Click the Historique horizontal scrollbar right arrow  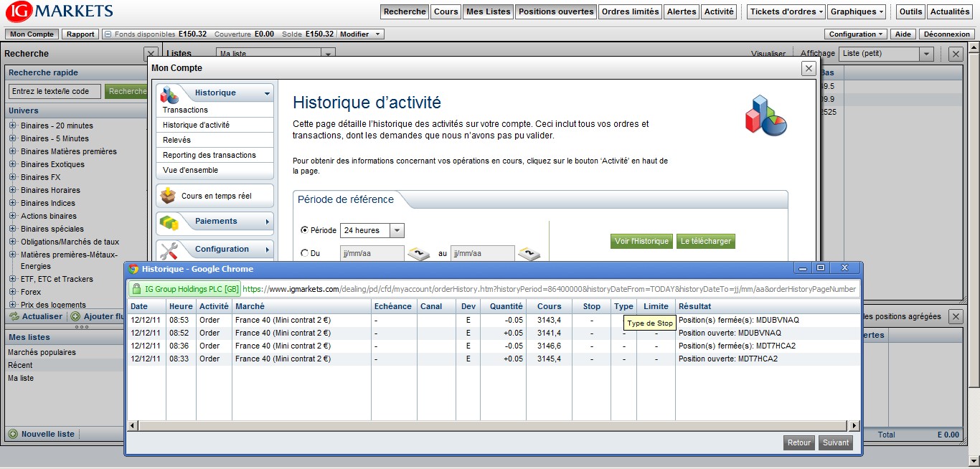pos(854,425)
